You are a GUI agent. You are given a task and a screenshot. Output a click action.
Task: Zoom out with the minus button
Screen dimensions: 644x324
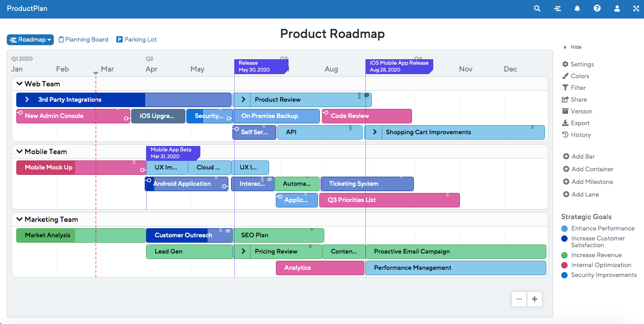pos(519,299)
